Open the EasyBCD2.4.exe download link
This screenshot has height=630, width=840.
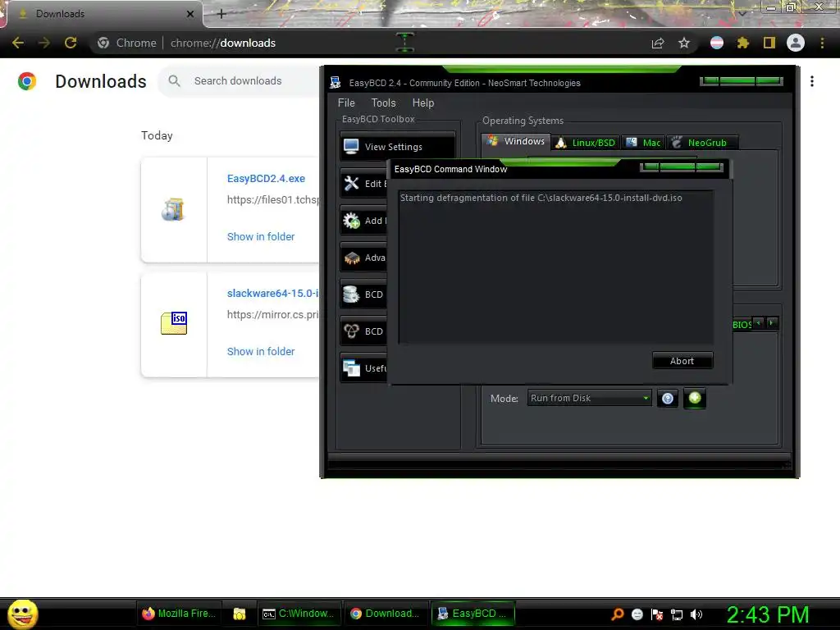(266, 178)
